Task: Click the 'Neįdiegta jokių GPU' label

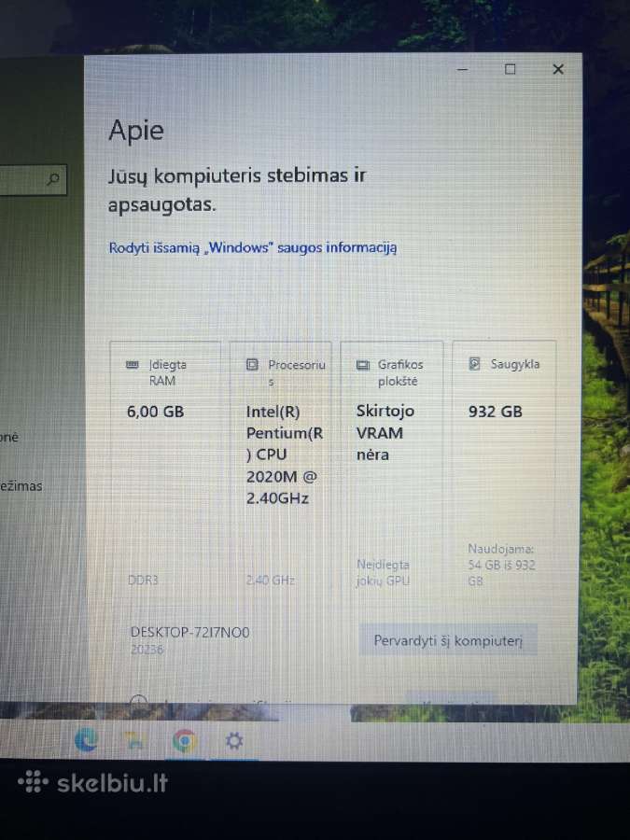Action: [383, 573]
